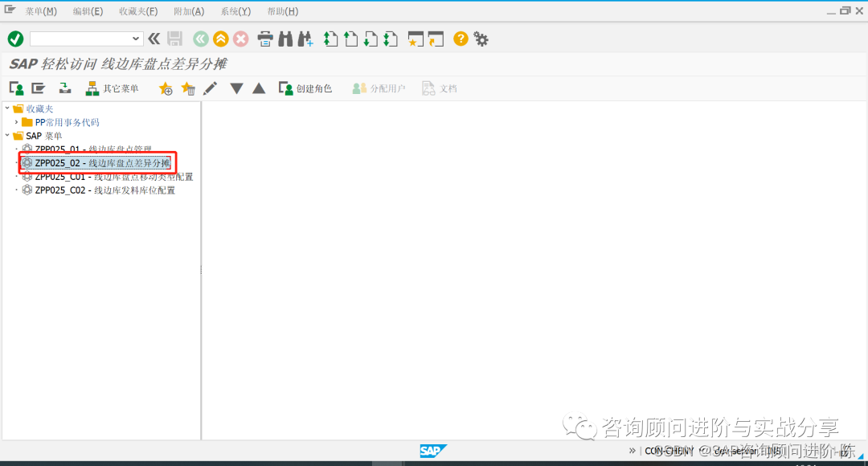
Task: Select transaction ZPP025_01
Action: click(x=93, y=149)
